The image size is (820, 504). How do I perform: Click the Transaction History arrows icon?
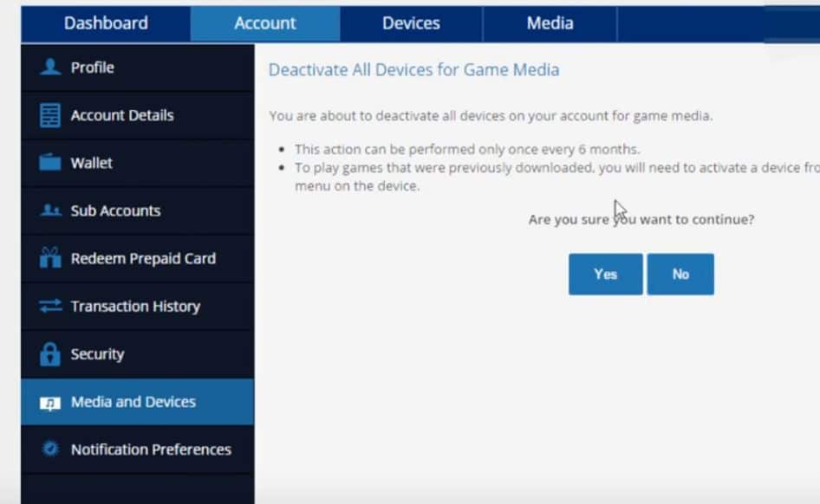[50, 307]
